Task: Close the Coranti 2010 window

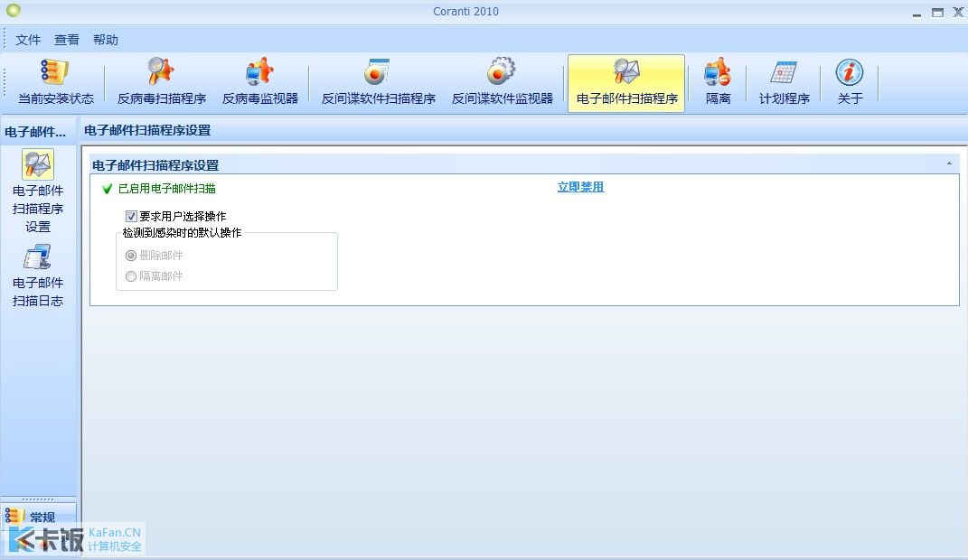Action: 958,13
